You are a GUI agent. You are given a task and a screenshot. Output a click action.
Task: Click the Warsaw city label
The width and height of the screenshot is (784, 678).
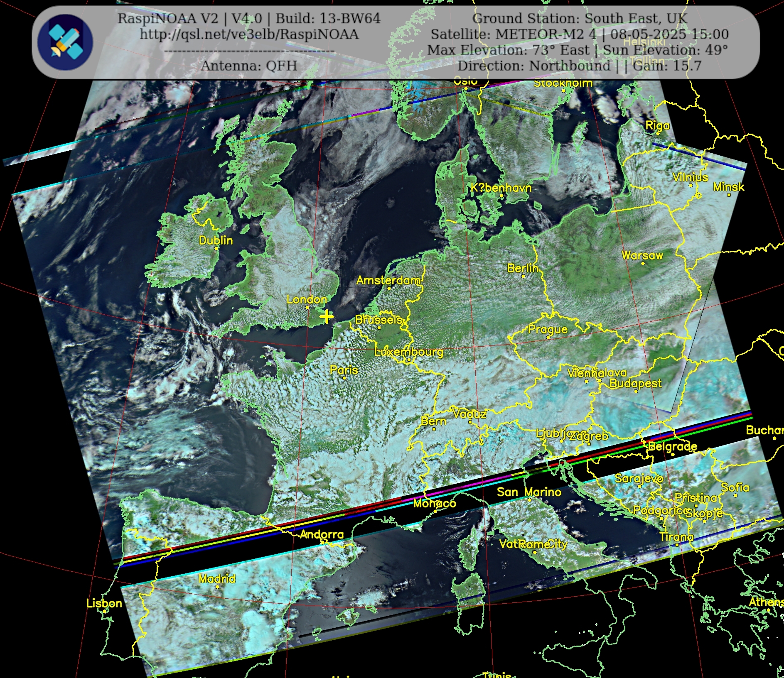[x=642, y=255]
